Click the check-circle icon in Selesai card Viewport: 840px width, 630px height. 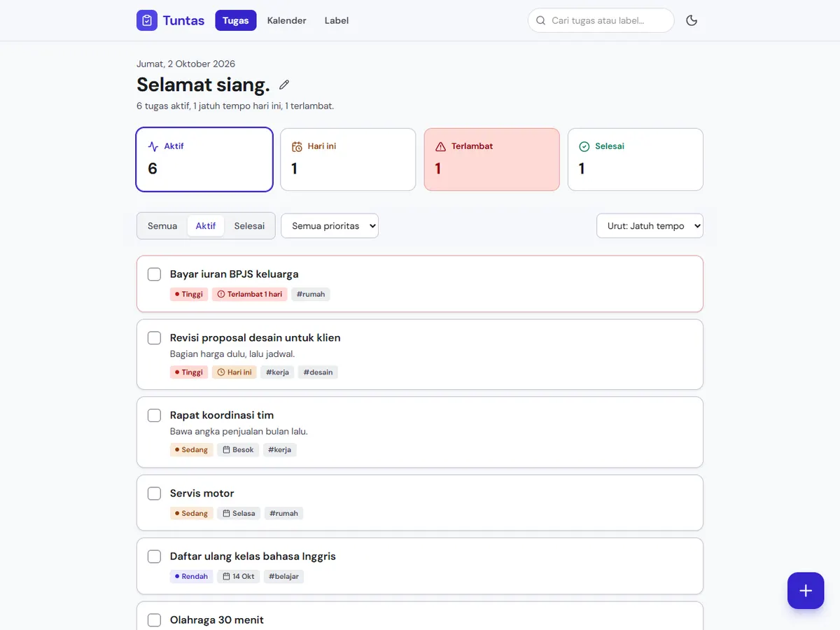coord(584,146)
